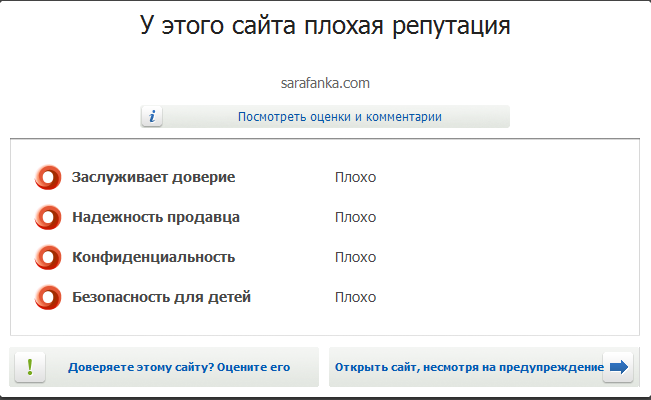Click red rating icon beside 'Конфиденциальность'

tap(48, 257)
